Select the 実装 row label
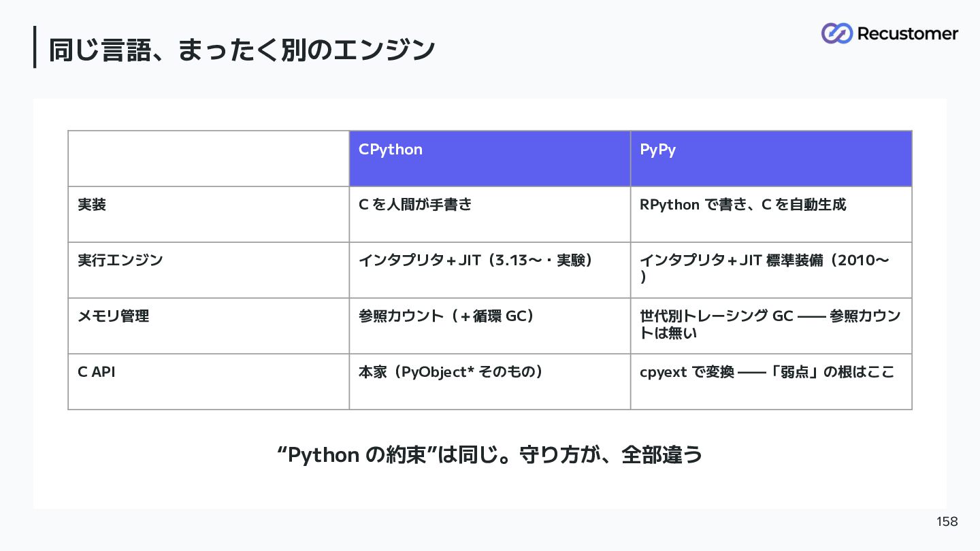This screenshot has width=980, height=551. click(x=209, y=214)
